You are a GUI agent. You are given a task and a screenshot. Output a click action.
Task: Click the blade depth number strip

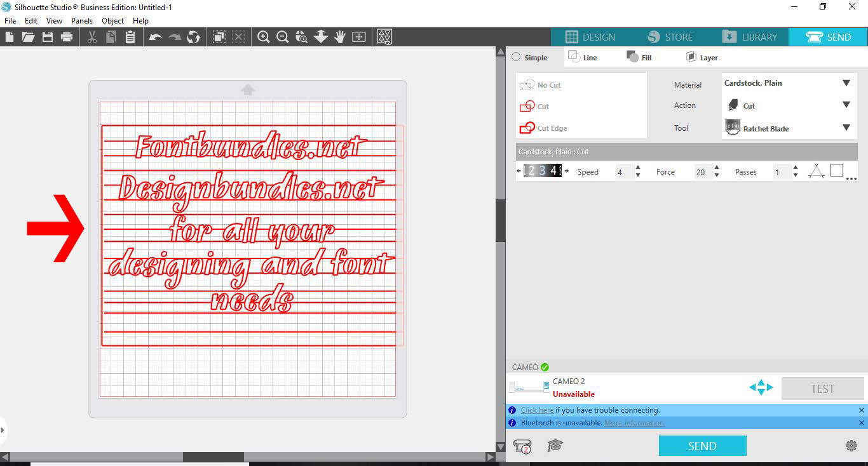click(542, 170)
